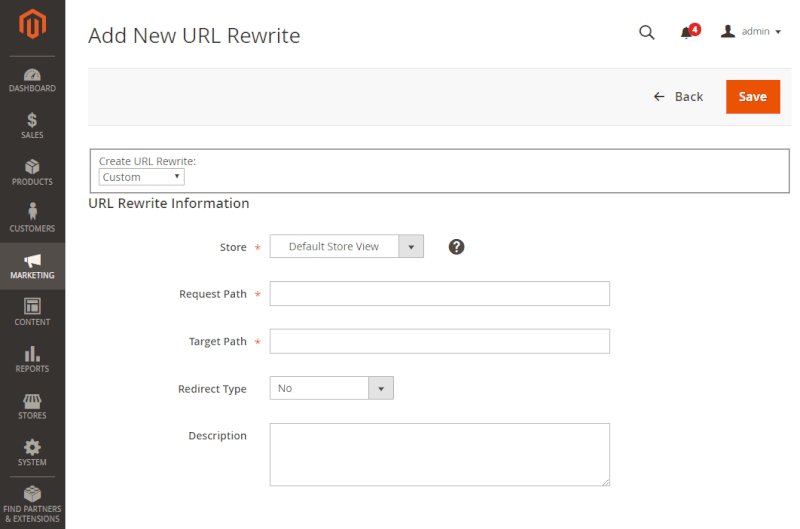The width and height of the screenshot is (800, 529).
Task: Click the Request Path label
Action: [213, 294]
